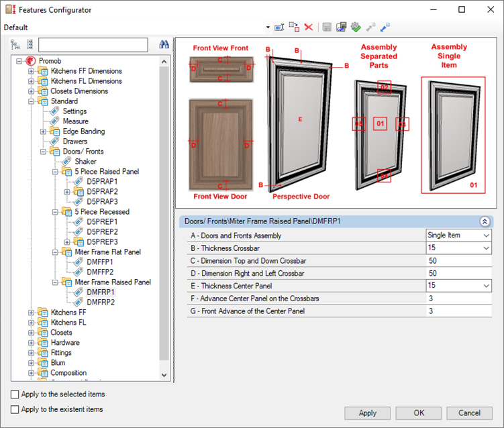The height and width of the screenshot is (428, 504).
Task: Click the save-as disk icon in toolbar
Action: coord(341,28)
